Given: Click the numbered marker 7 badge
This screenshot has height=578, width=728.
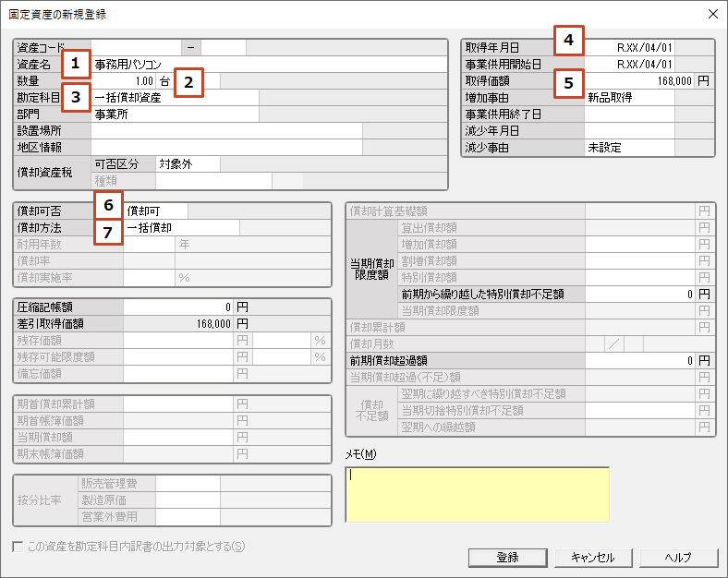Looking at the screenshot, I should click(x=108, y=231).
